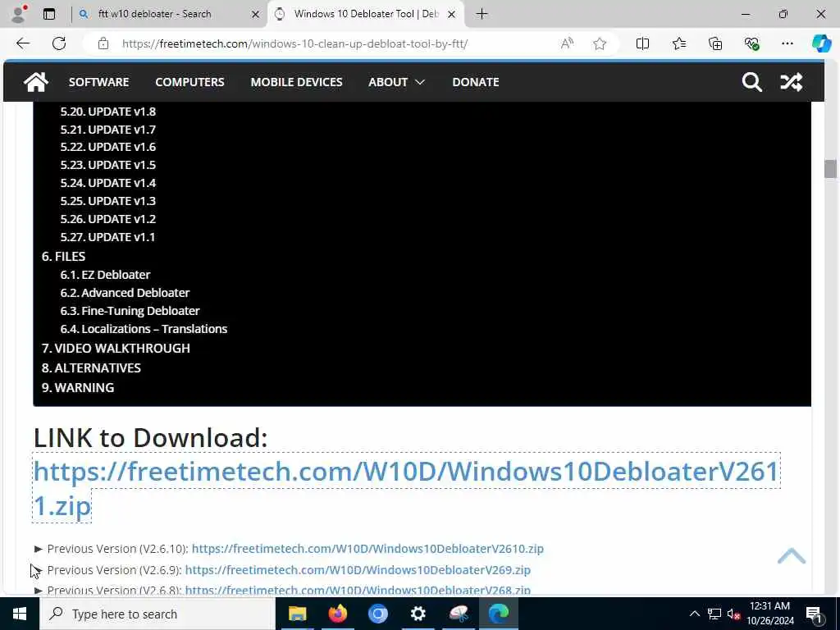
Task: Jump to 5.20. UPDATE v1.8 section
Action: tap(108, 112)
